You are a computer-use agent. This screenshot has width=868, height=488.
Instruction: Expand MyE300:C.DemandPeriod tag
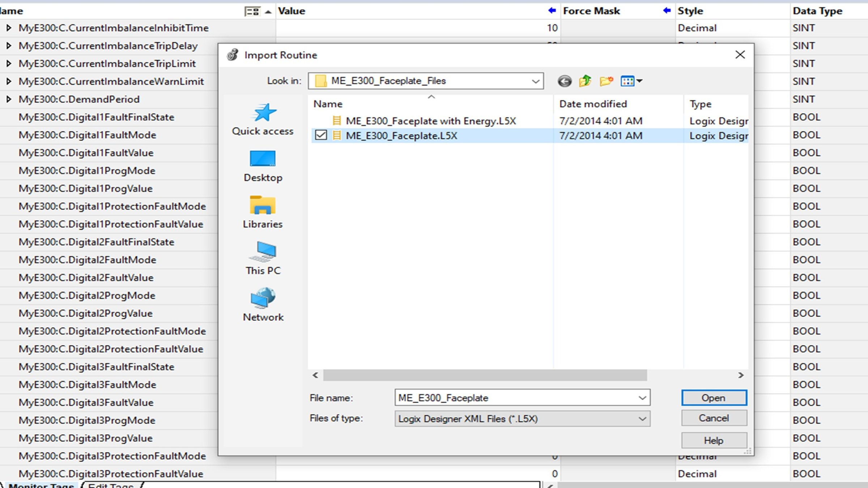tap(9, 99)
